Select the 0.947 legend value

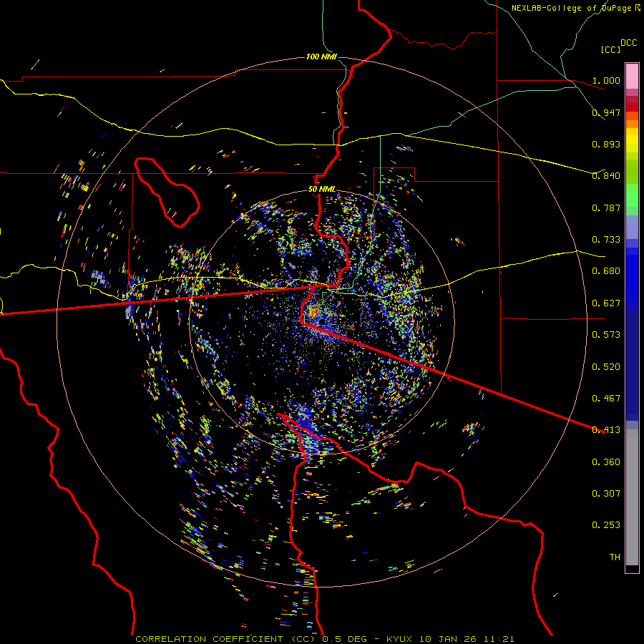click(x=606, y=112)
